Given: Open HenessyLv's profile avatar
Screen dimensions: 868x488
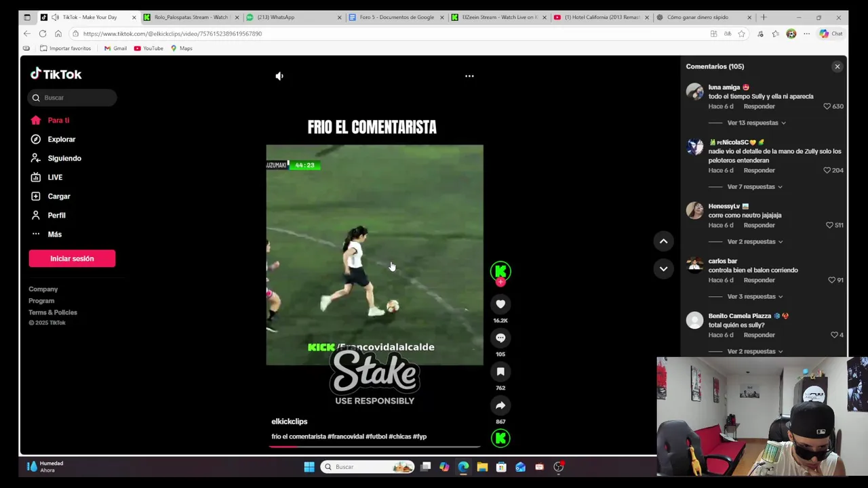Looking at the screenshot, I should click(x=694, y=210).
